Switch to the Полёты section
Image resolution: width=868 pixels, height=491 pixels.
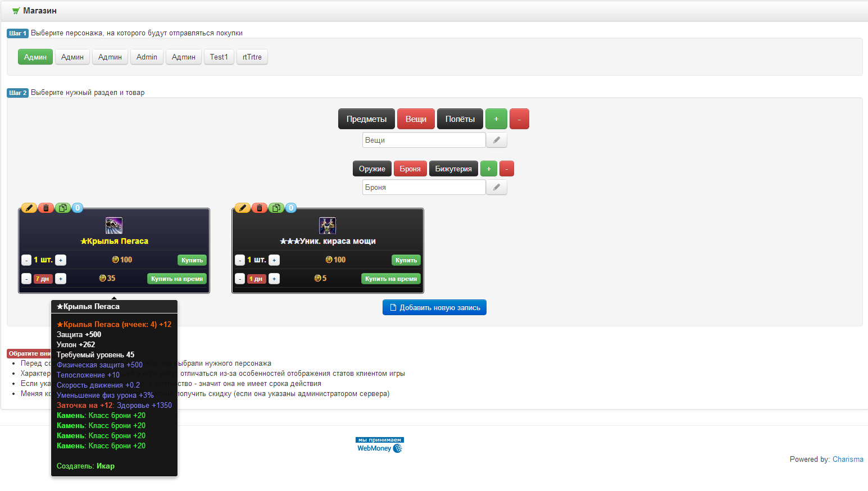[460, 119]
